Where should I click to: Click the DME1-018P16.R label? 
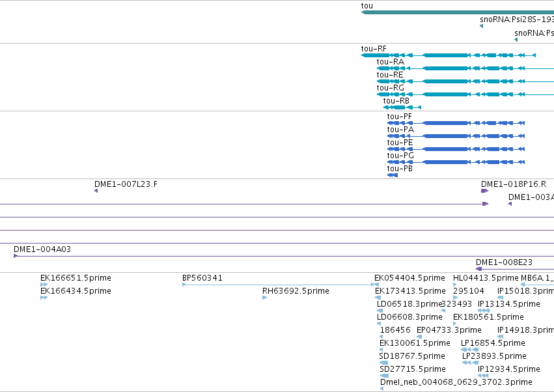tap(514, 184)
